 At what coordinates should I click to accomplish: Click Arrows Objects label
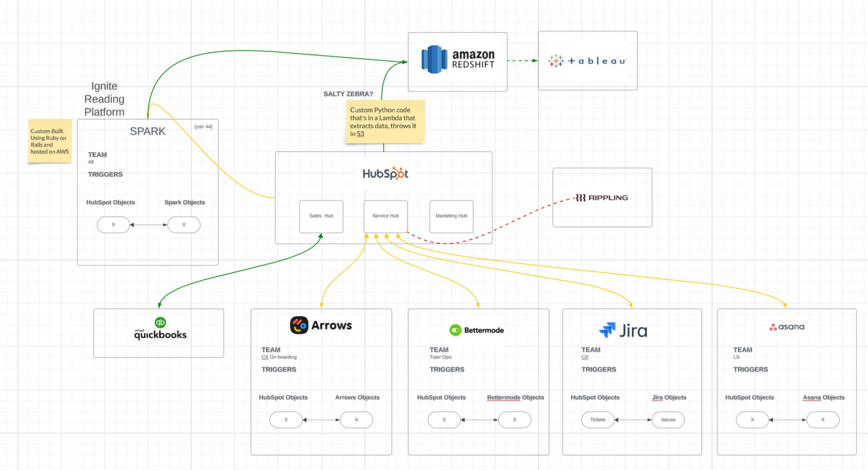point(357,397)
